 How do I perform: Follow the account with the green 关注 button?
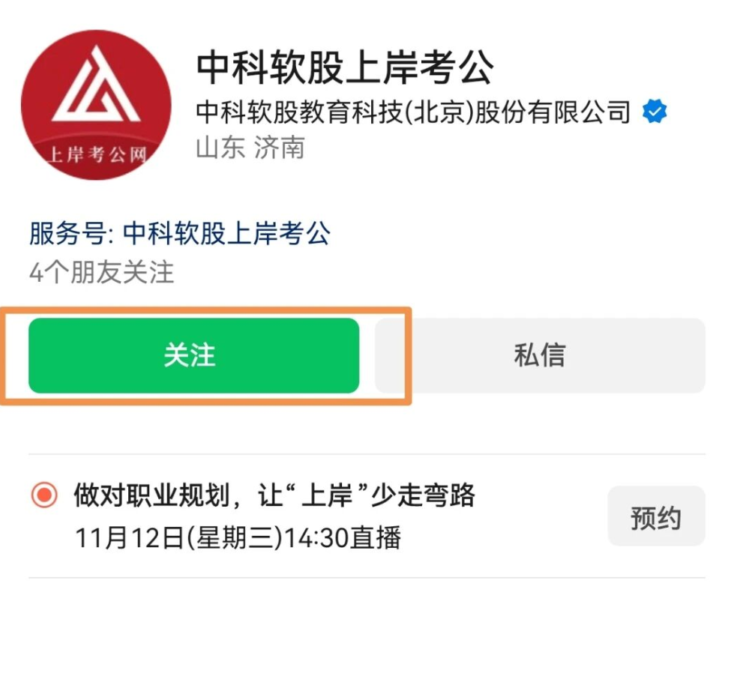[x=193, y=355]
